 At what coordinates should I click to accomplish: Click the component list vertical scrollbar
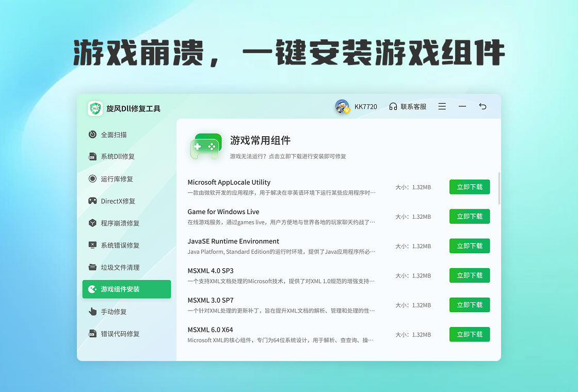pos(499,188)
